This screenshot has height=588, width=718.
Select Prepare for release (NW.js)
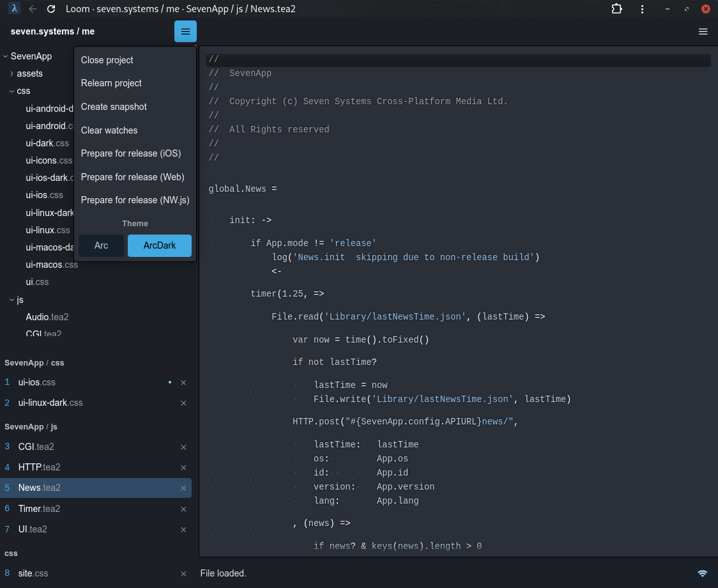[135, 200]
